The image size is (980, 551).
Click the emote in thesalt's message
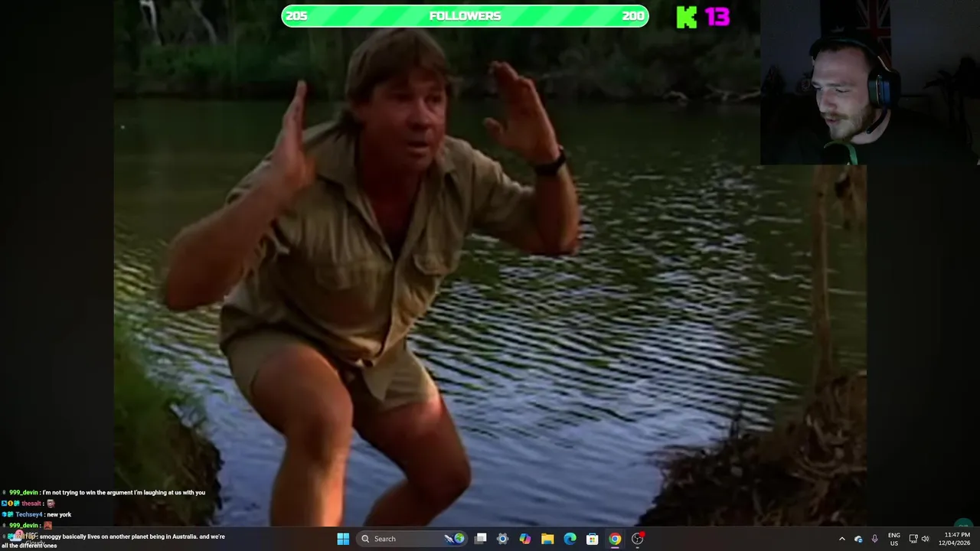51,504
